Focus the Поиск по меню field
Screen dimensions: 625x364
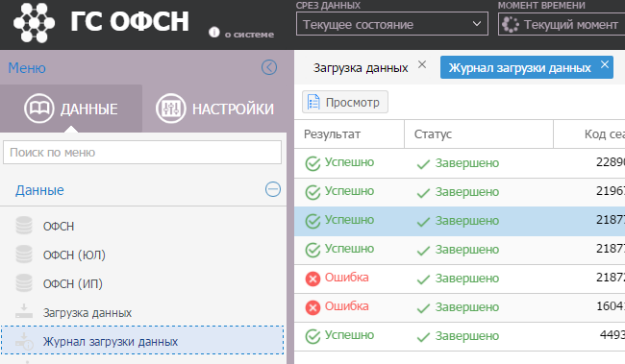(142, 152)
